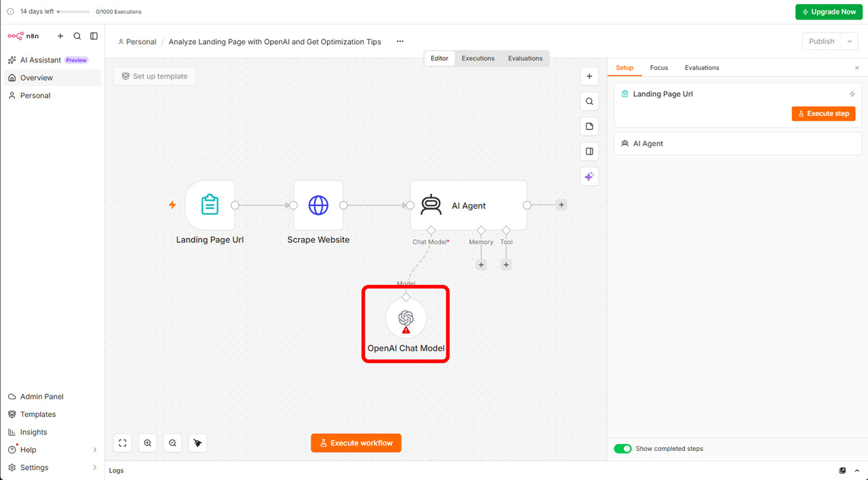The image size is (868, 480).
Task: Go to Overview in sidebar
Action: [x=52, y=78]
